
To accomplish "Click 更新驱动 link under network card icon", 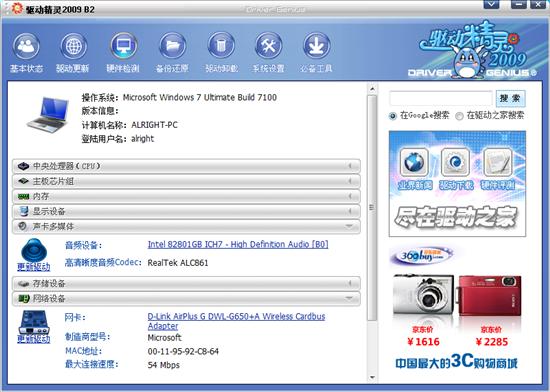I will 34,339.
